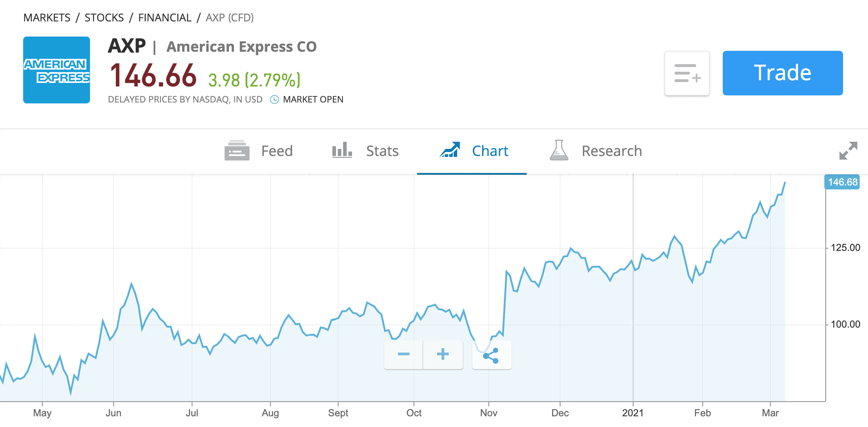Click the Dec time axis label
868x427 pixels.
pos(560,413)
